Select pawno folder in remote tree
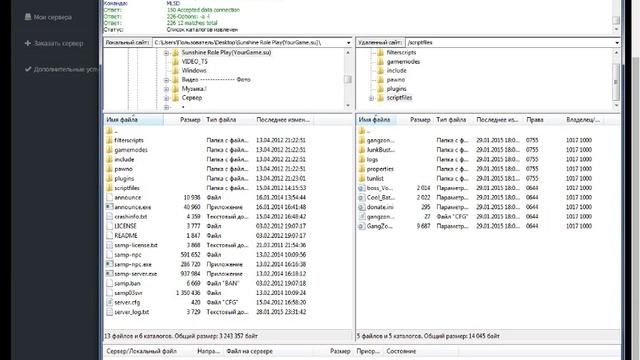The image size is (640, 360). click(396, 80)
